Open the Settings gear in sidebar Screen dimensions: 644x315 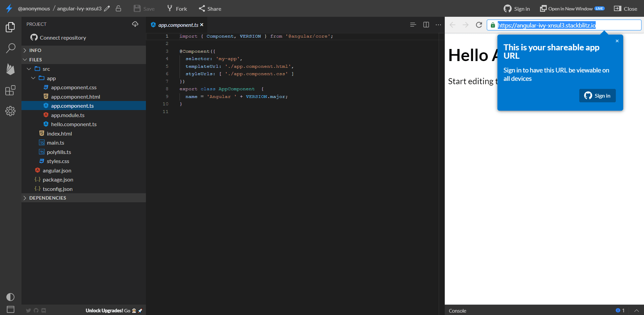[10, 111]
